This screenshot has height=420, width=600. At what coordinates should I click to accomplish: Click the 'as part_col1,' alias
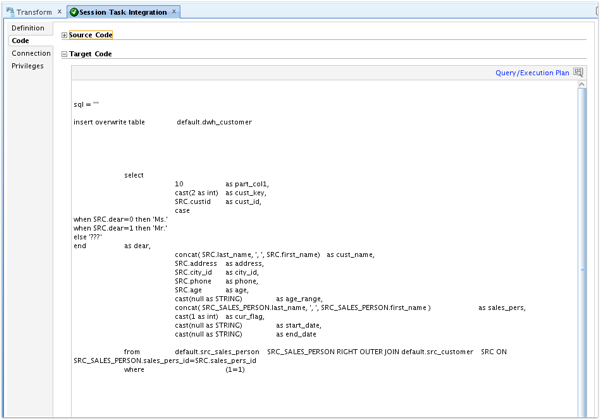click(x=247, y=184)
